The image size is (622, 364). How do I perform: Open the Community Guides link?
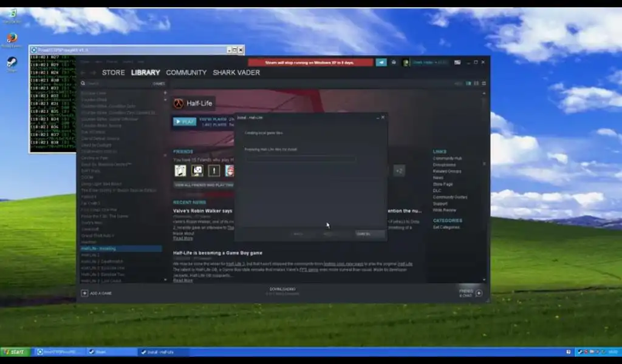tap(450, 197)
